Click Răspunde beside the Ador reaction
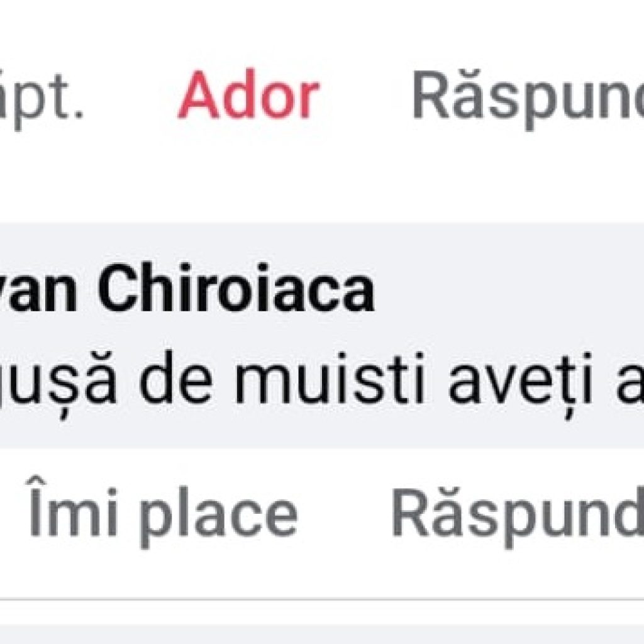Viewport: 644px width, 644px height. coord(528,99)
